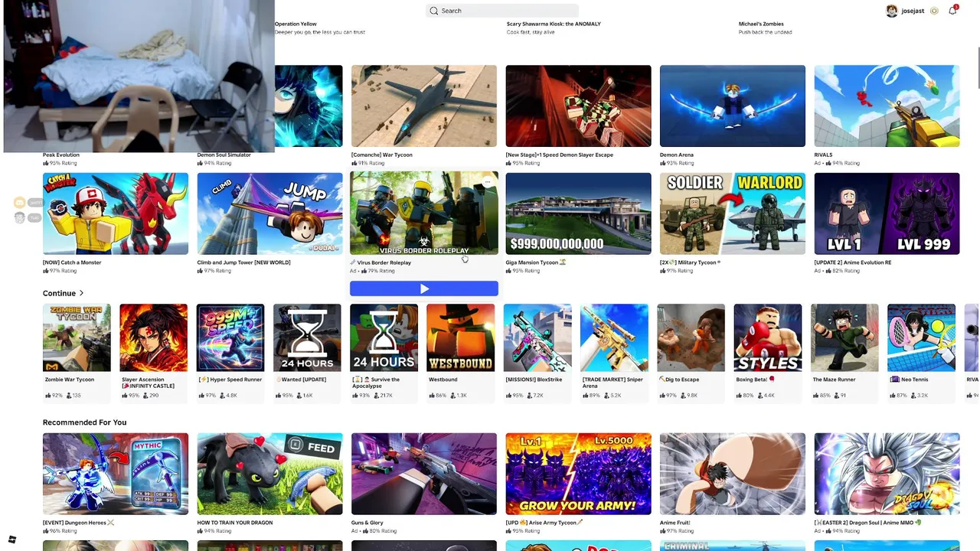The height and width of the screenshot is (551, 980).
Task: Open Survive the Apocalypse thumbnail
Action: click(384, 338)
